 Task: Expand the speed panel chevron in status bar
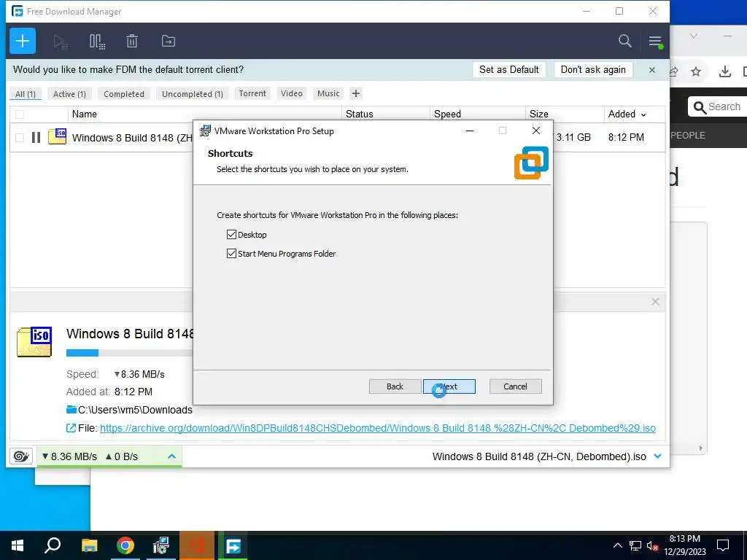(172, 456)
